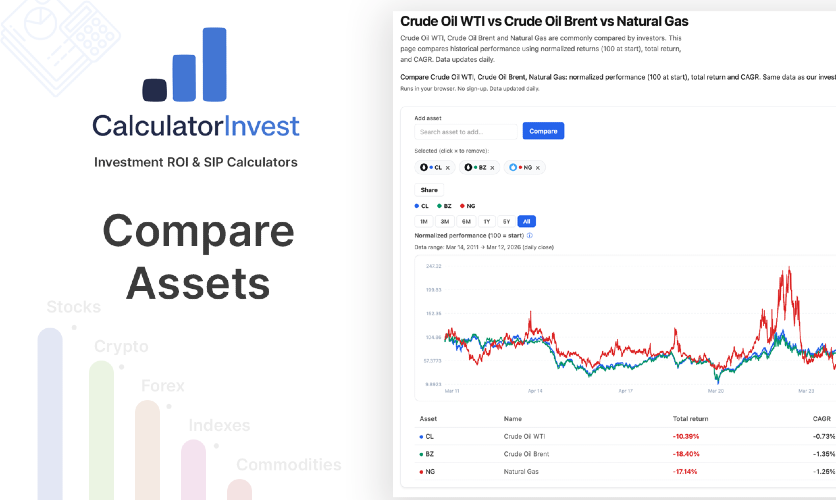
Task: Click the BZ Brent chip icon
Action: coord(468,167)
